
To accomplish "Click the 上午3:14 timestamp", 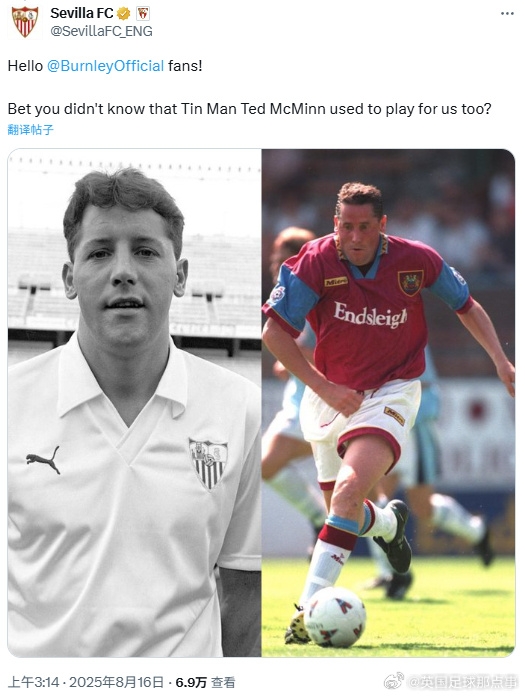I will point(34,682).
